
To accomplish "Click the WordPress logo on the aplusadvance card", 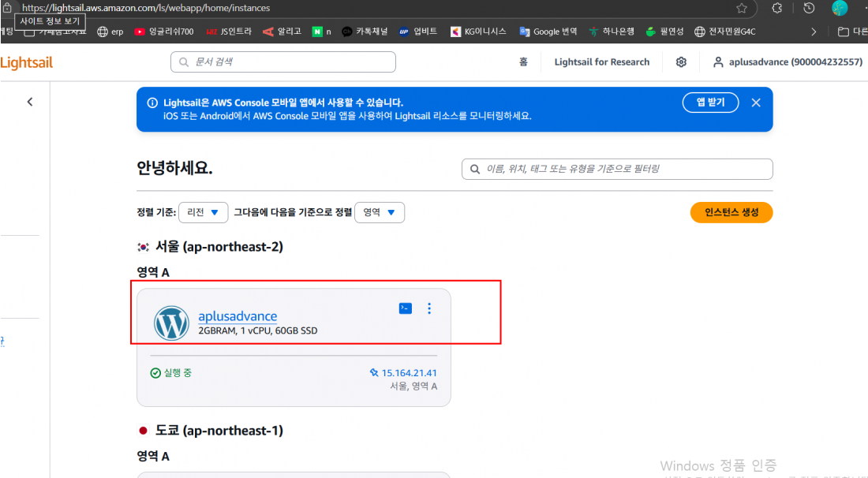I will click(171, 323).
